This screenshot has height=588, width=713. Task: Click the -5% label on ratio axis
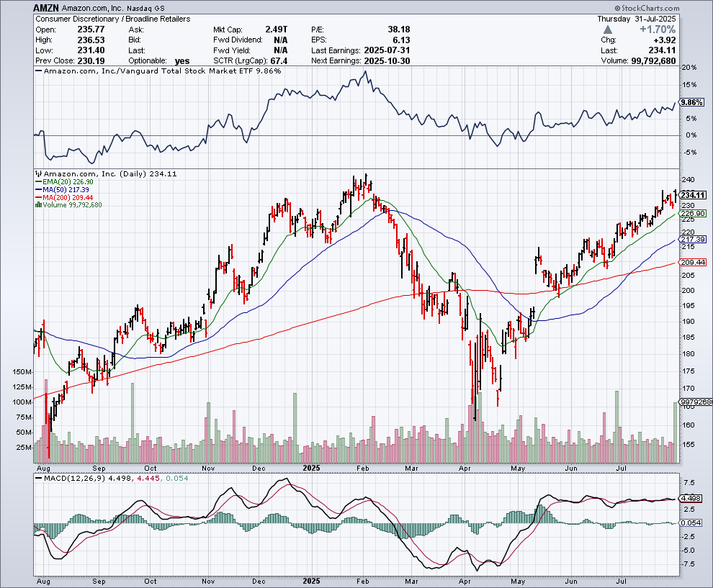(x=689, y=153)
